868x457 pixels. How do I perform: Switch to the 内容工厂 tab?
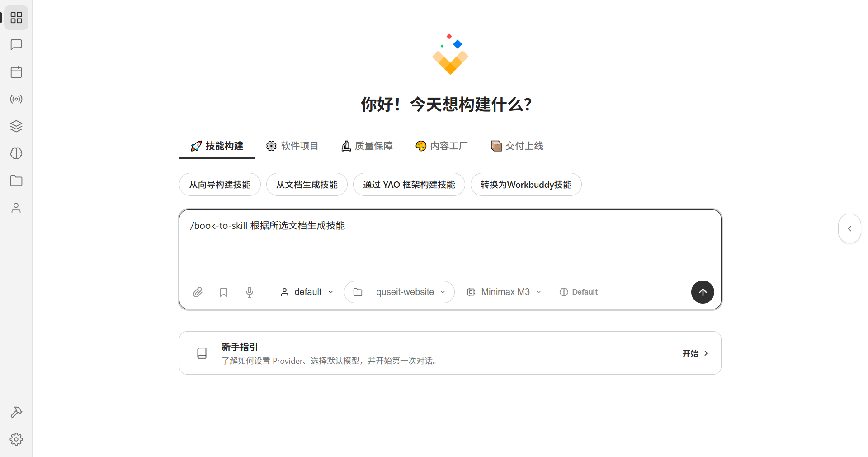click(442, 146)
